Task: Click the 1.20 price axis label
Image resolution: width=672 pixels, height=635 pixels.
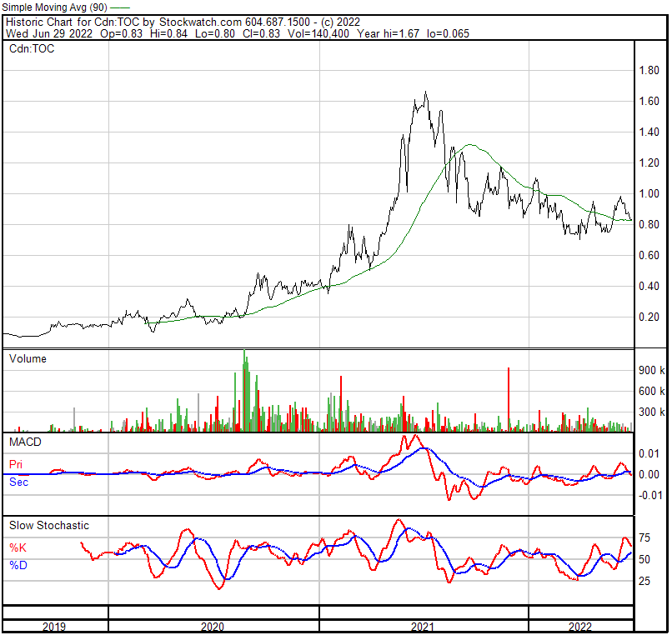Action: point(649,163)
